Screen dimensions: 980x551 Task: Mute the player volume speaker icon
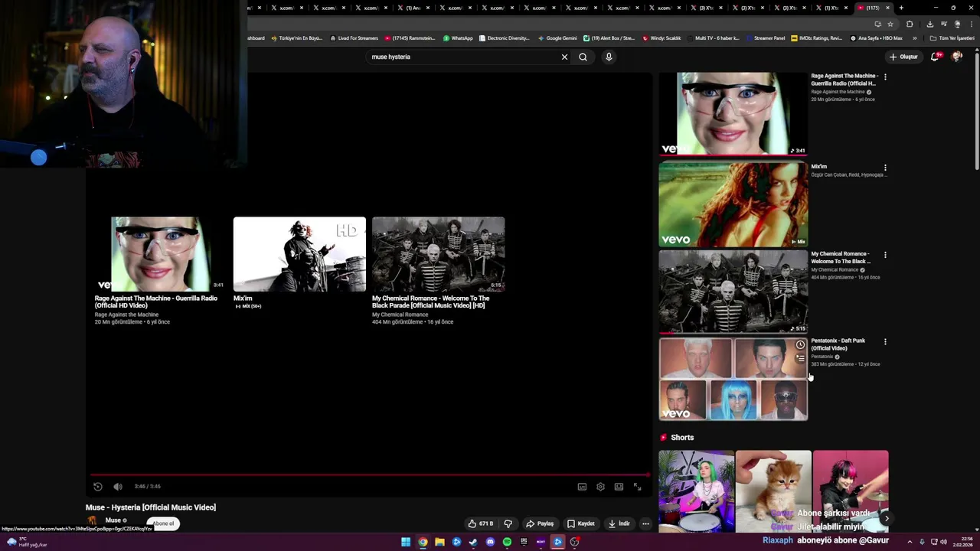pyautogui.click(x=118, y=487)
